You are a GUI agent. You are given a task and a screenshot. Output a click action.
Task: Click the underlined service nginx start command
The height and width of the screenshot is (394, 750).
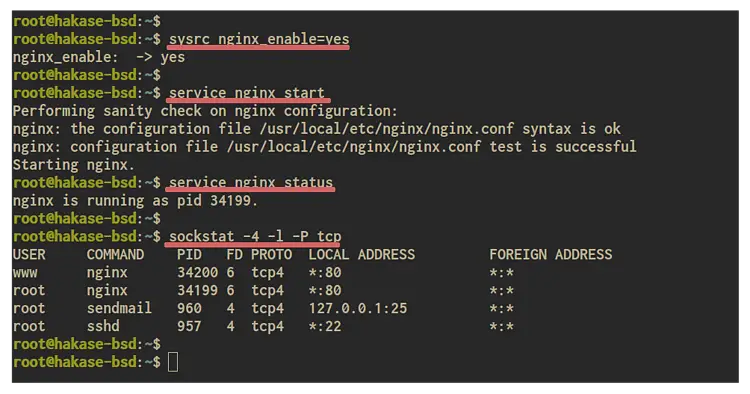247,93
